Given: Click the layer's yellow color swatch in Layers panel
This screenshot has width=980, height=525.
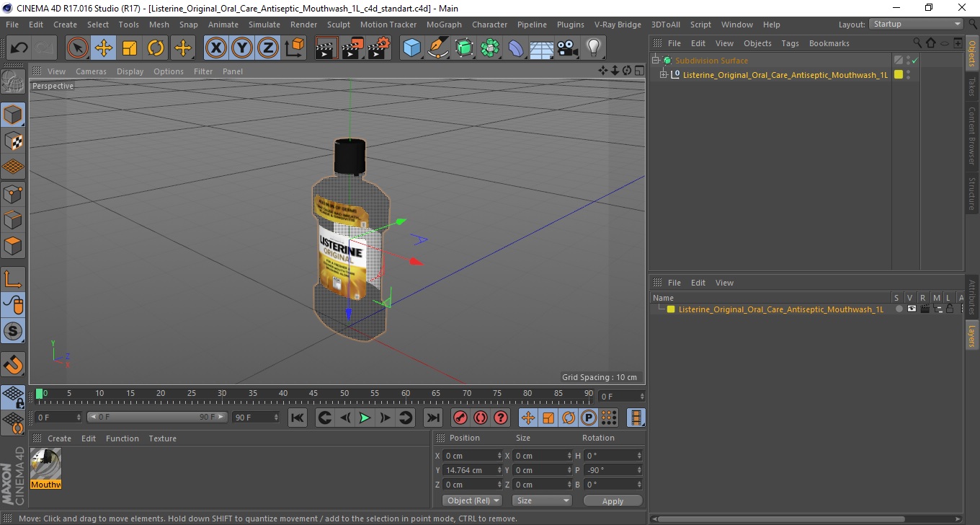Looking at the screenshot, I should click(671, 309).
